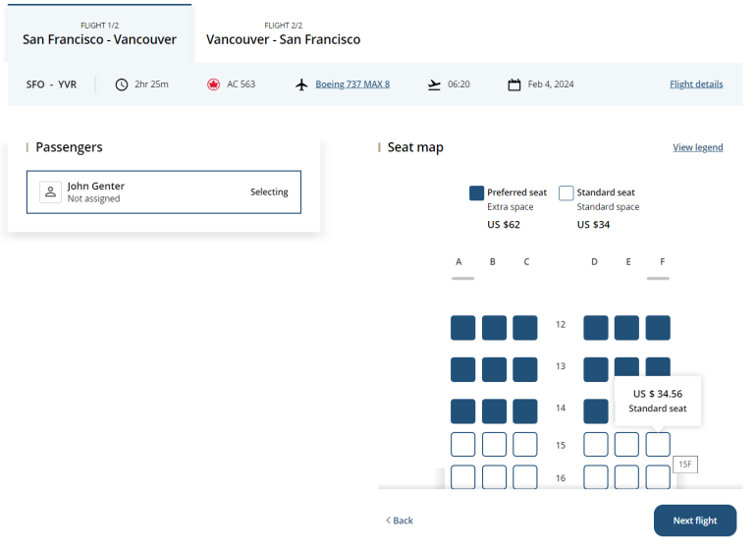This screenshot has width=756, height=548.
Task: Click the Air Canada maple leaf logo
Action: point(213,84)
